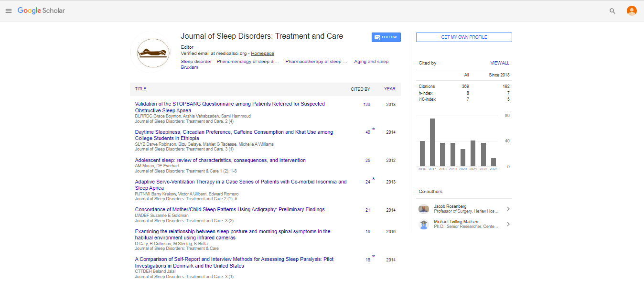Click the year 2013 of STOPBANG article
This screenshot has width=644, height=281.
[x=391, y=104]
